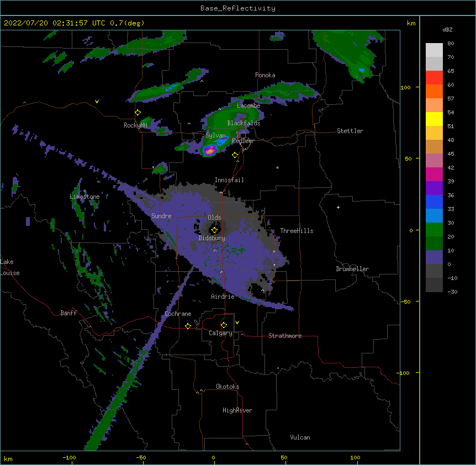Click the Lacombe city label

click(x=248, y=105)
